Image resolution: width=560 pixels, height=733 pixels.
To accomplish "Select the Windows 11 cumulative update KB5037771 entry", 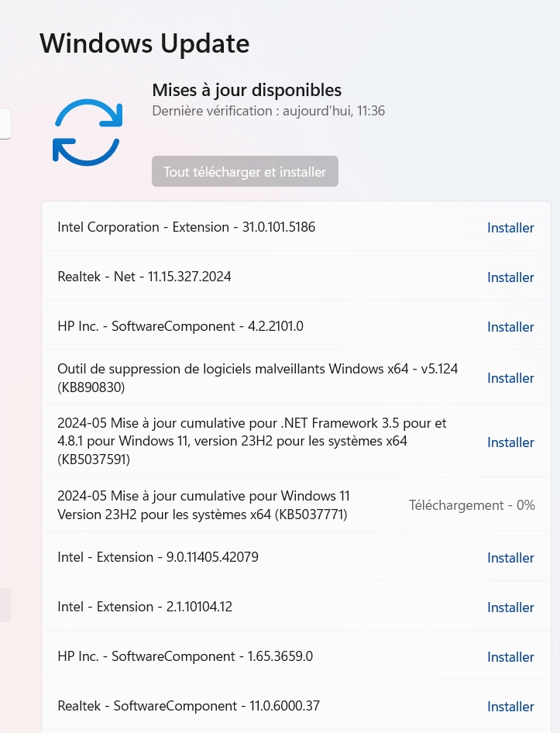I will (203, 505).
